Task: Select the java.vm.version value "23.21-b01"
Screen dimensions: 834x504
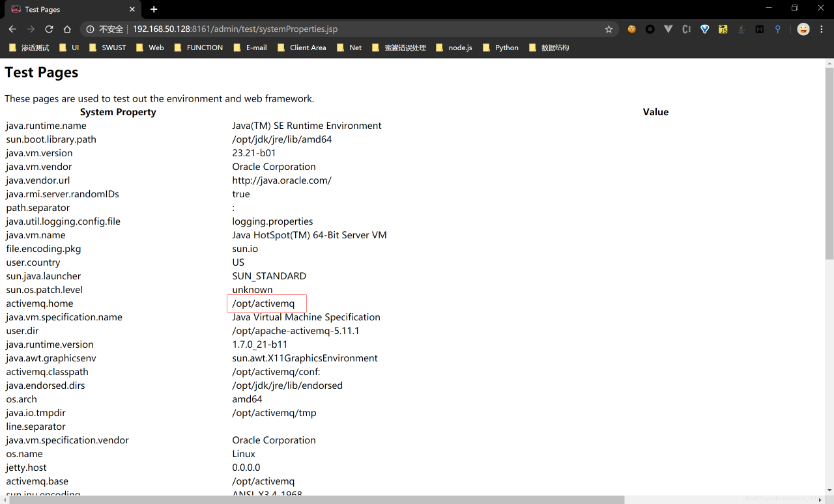Action: coord(254,153)
